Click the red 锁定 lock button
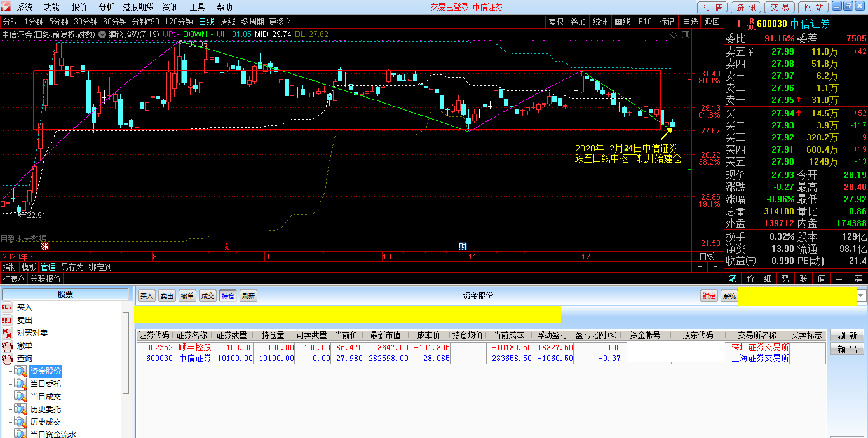The width and height of the screenshot is (868, 438). [x=709, y=296]
